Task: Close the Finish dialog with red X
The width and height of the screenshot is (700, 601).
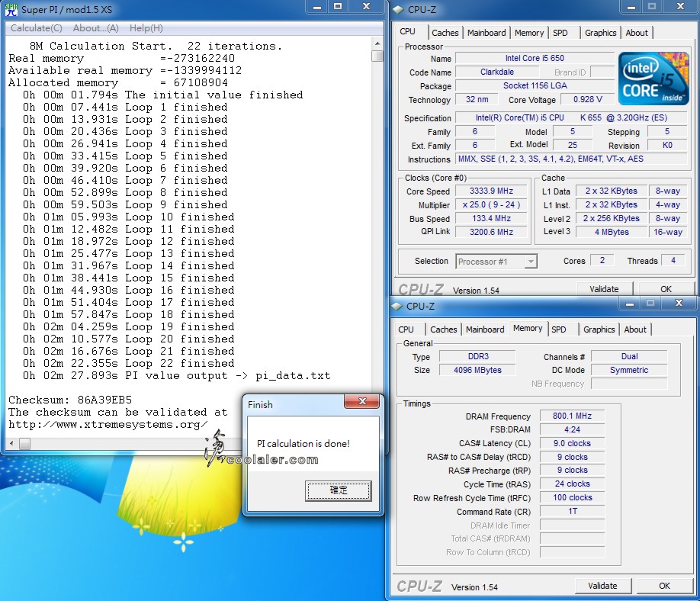Action: point(362,401)
